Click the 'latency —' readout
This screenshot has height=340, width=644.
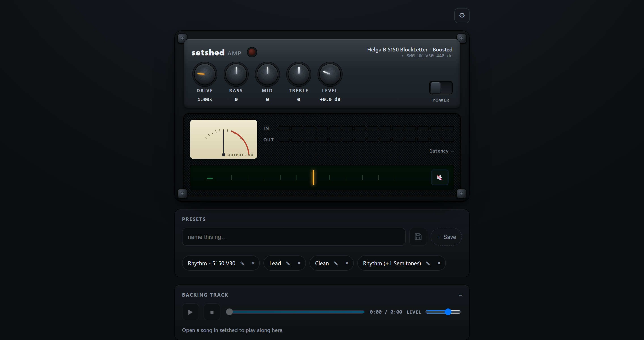[441, 151]
